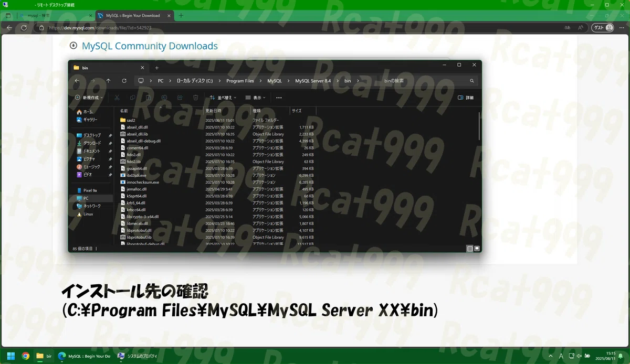This screenshot has height=364, width=630.
Task: Open ダウンロード in the navigation pane
Action: coord(92,143)
